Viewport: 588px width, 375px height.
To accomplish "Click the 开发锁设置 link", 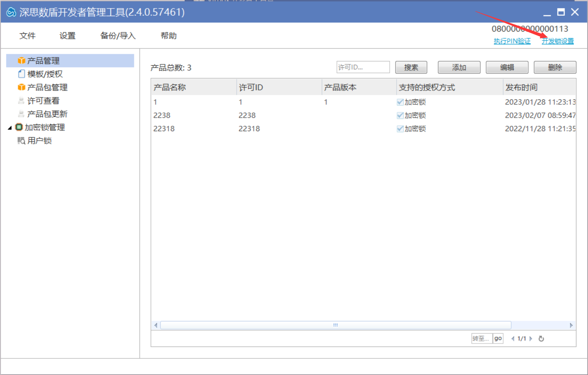I will [x=558, y=41].
